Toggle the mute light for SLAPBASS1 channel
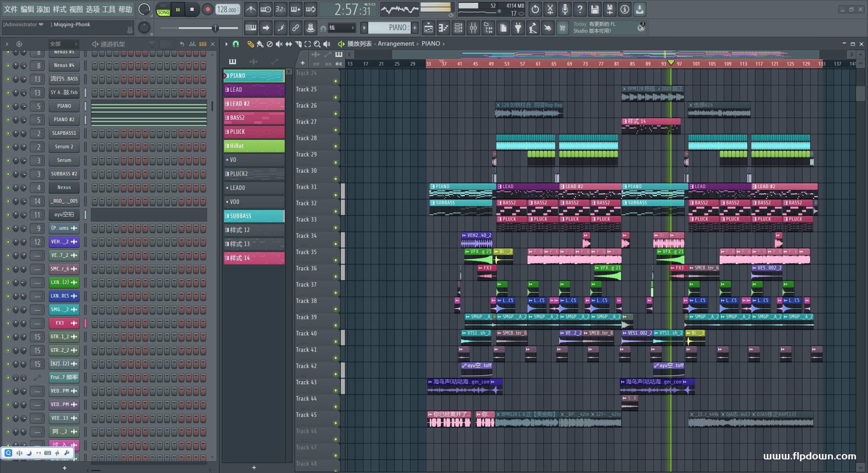Image resolution: width=868 pixels, height=473 pixels. [8, 133]
